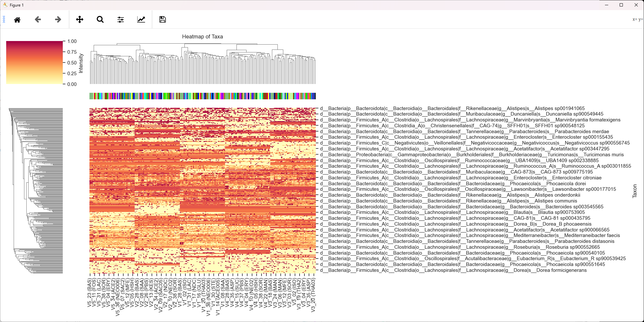Select the Parabacteroides merdae taxon label
The image size is (644, 322).
pyautogui.click(x=464, y=132)
